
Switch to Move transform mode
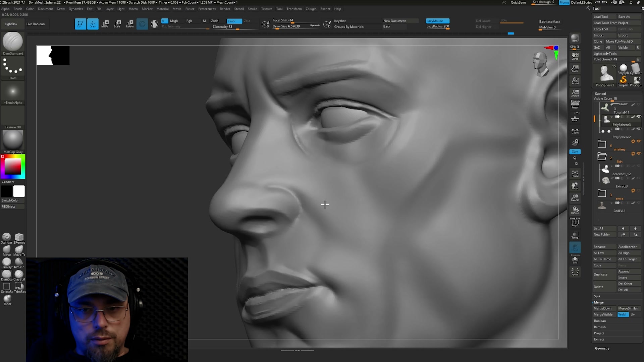coord(105,24)
